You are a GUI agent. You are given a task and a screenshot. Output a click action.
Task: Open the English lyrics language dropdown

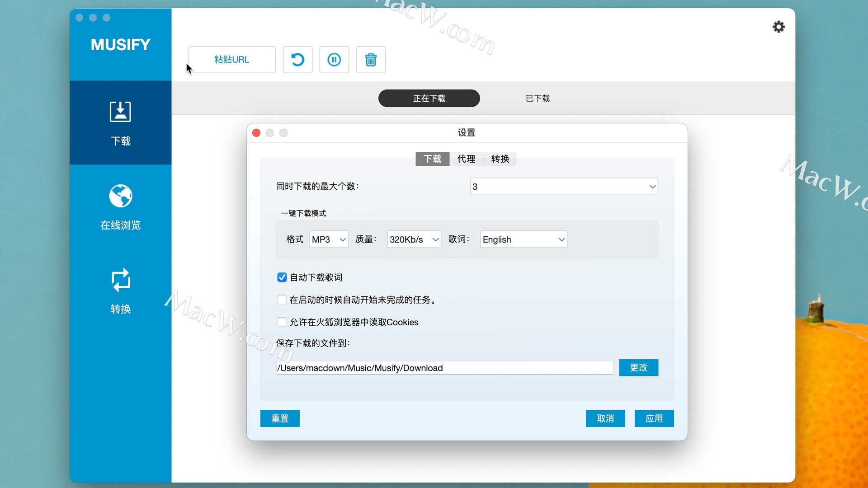point(524,239)
